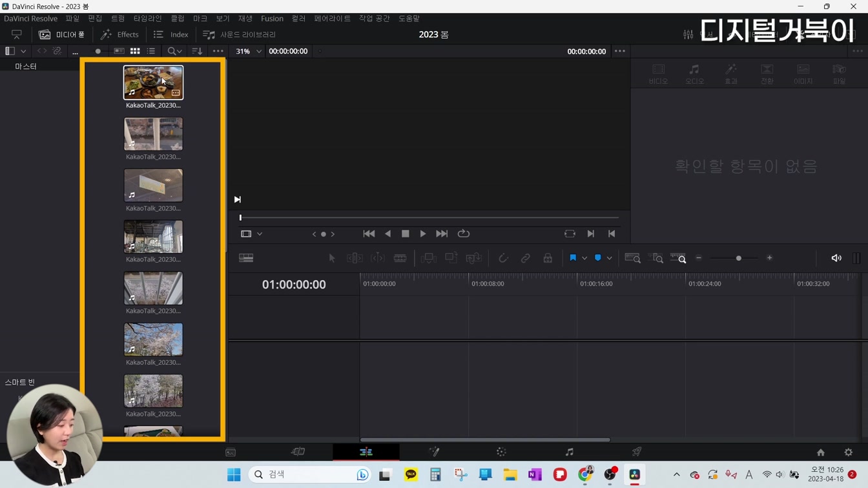Screen dimensions: 868x488
Task: Open the Deliver page rocket icon
Action: click(637, 452)
